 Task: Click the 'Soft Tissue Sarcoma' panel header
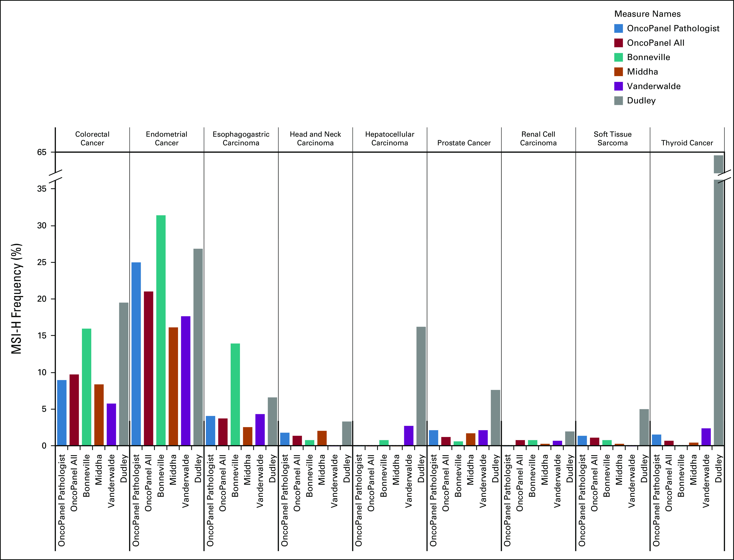[x=612, y=138]
